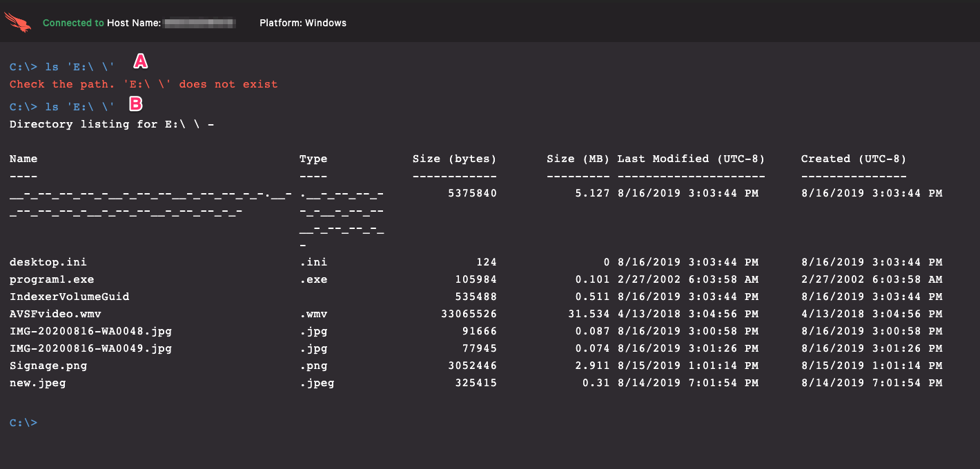Screen dimensions: 980x469
Task: Click the pink B annotation marker
Action: click(x=136, y=104)
